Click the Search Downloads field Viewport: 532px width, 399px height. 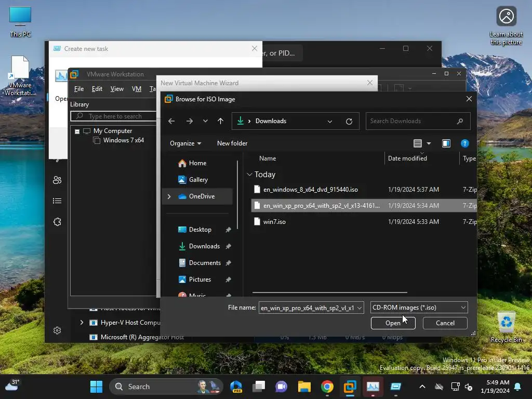[418, 121]
